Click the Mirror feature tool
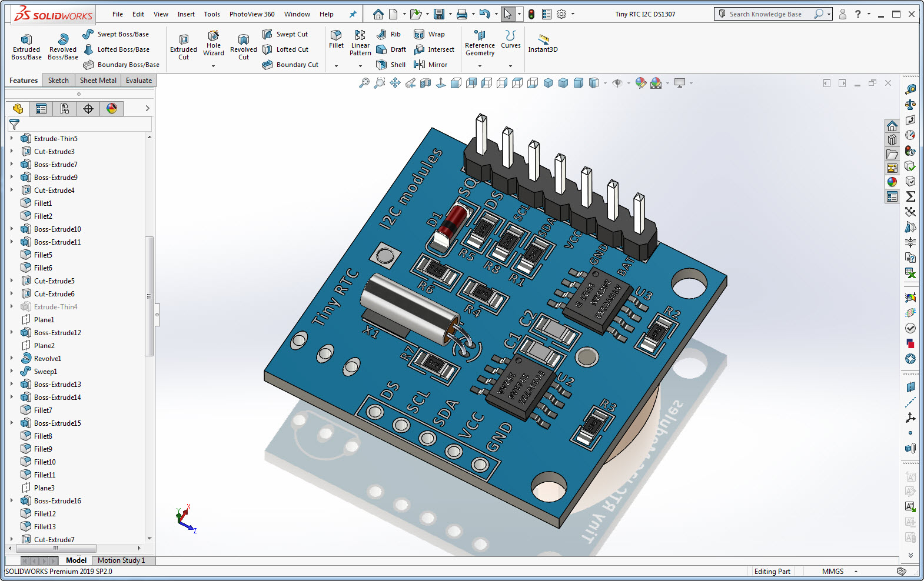924x581 pixels. point(431,65)
